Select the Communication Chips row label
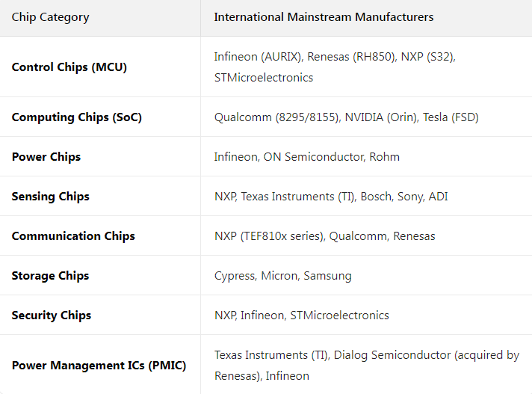 tap(73, 236)
